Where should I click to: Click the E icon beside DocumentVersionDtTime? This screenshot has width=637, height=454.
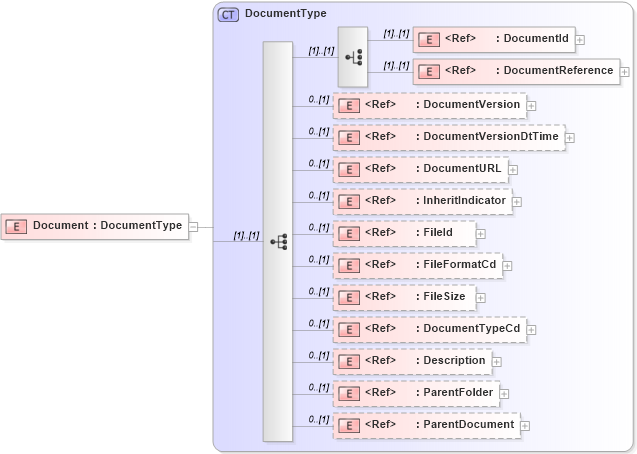349,138
